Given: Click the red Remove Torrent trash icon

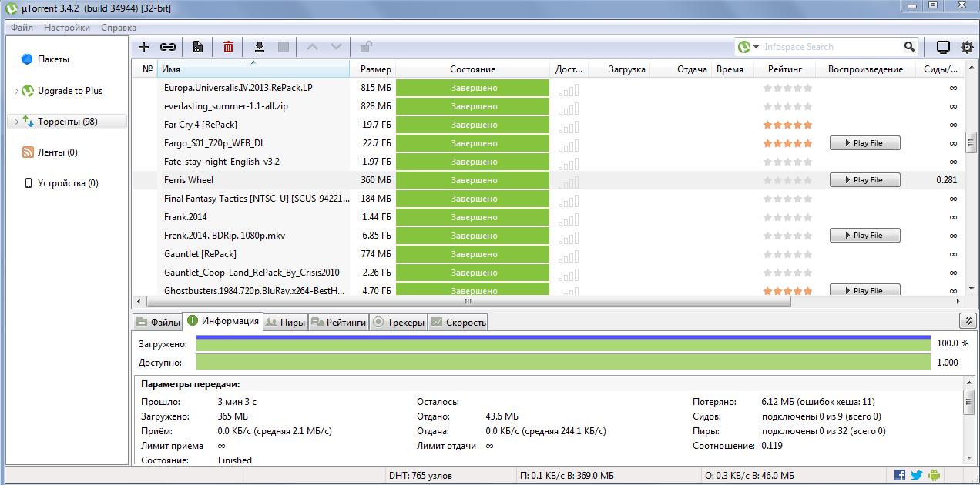Looking at the screenshot, I should (x=228, y=47).
